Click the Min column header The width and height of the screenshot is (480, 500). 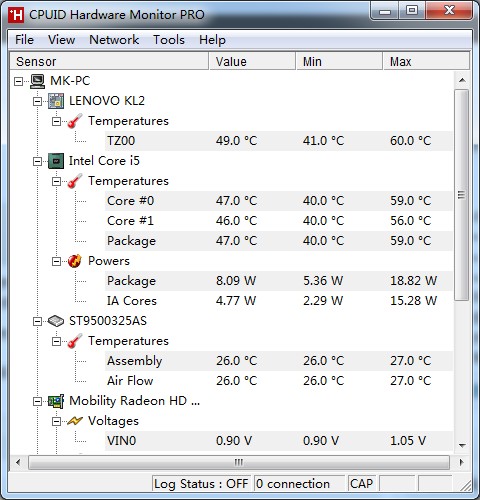[x=339, y=61]
